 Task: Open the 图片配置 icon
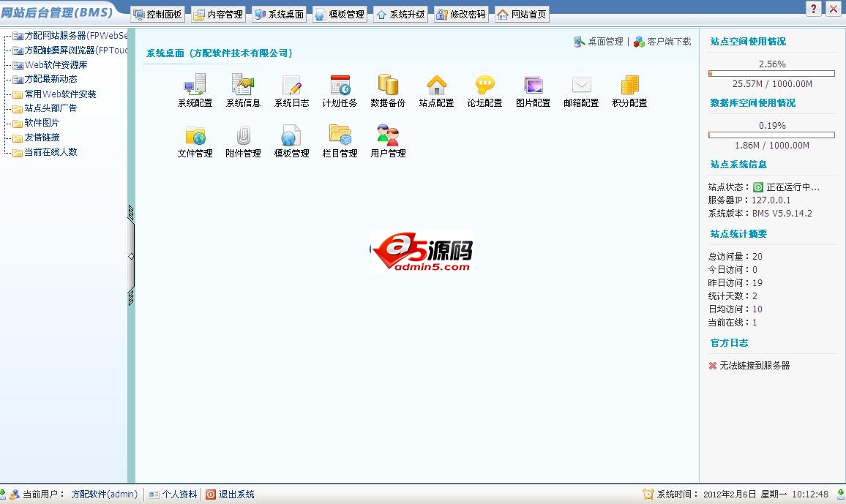(533, 90)
